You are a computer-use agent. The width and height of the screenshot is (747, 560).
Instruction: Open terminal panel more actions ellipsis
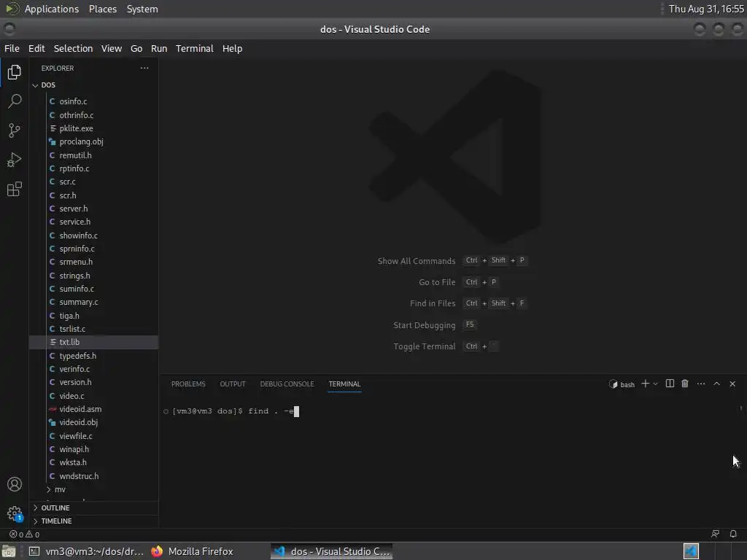click(x=701, y=384)
